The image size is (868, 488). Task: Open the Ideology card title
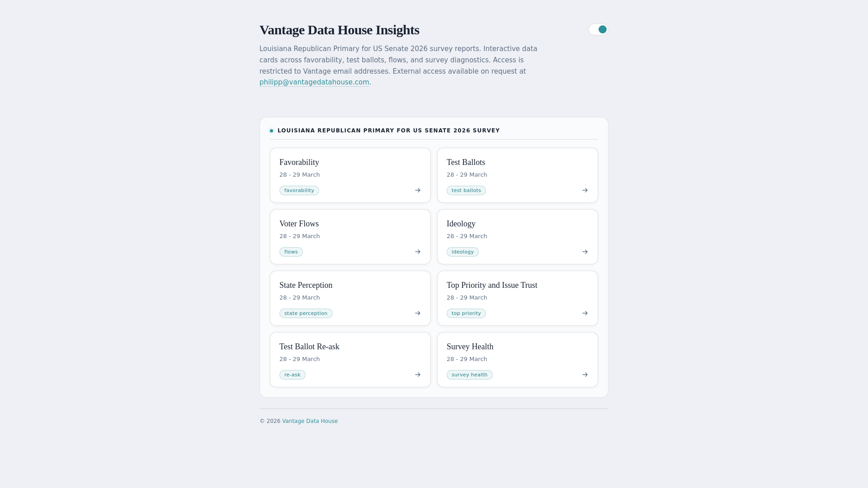461,224
